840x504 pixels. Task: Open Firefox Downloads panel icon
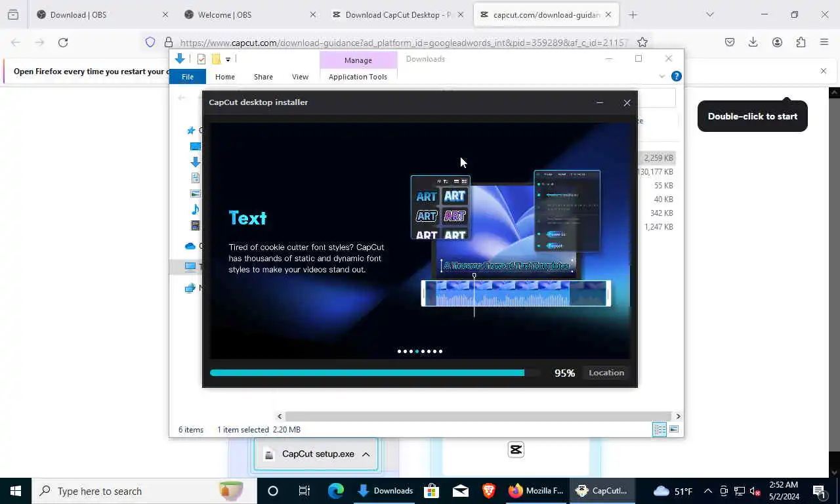point(753,43)
